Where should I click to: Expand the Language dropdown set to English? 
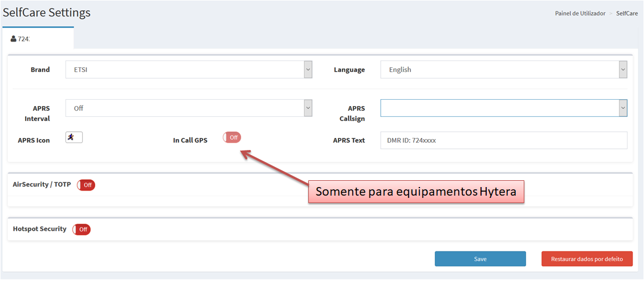pos(504,70)
